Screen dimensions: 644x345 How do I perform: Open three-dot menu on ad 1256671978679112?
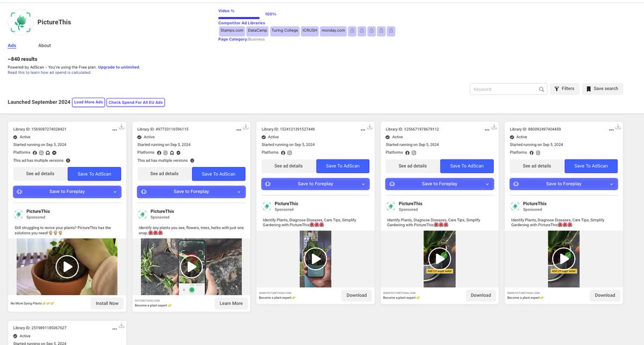(x=487, y=130)
